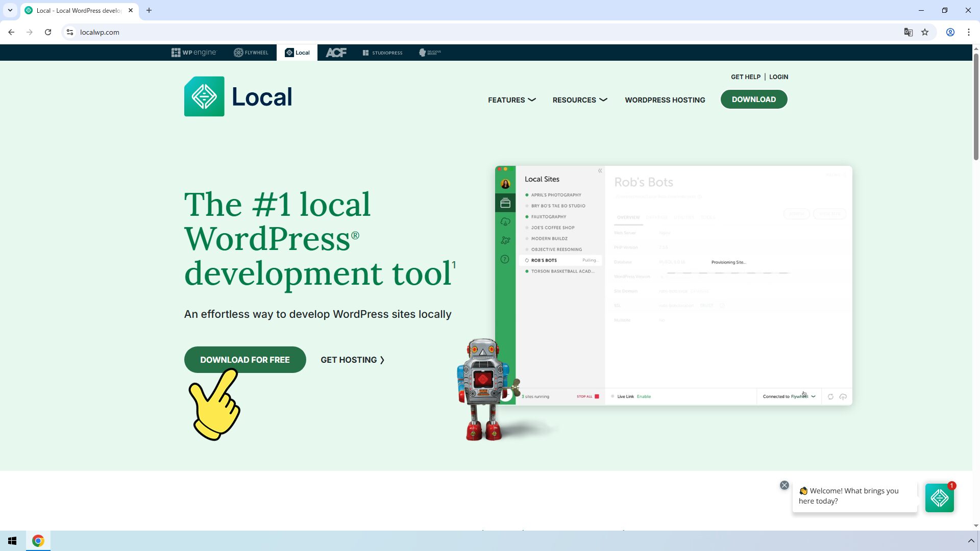Click Stop All sites button
Screen dimensions: 980x551
(x=587, y=396)
